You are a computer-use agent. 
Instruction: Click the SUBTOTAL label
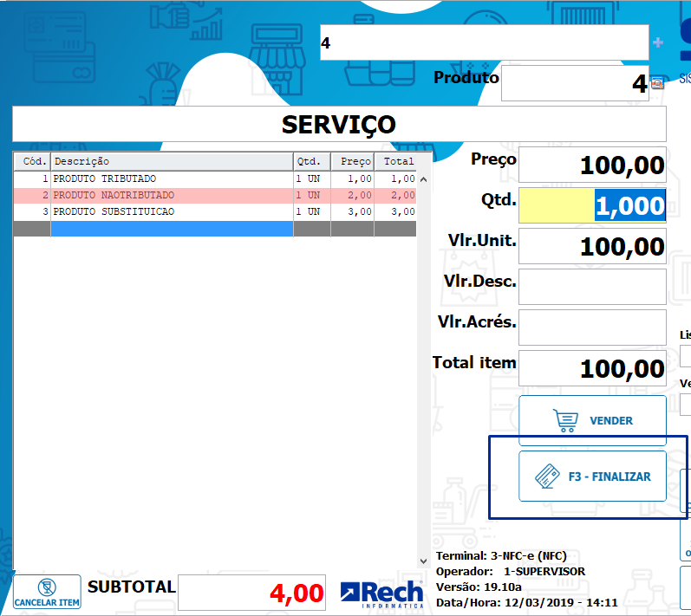point(131,587)
